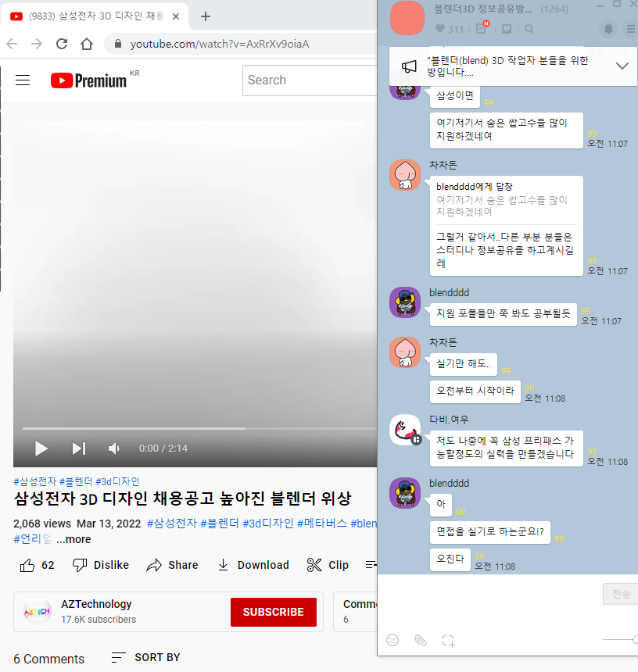This screenshot has width=638, height=672.
Task: Select message '면접을 실기로 하는군요!?'
Action: coord(490,532)
